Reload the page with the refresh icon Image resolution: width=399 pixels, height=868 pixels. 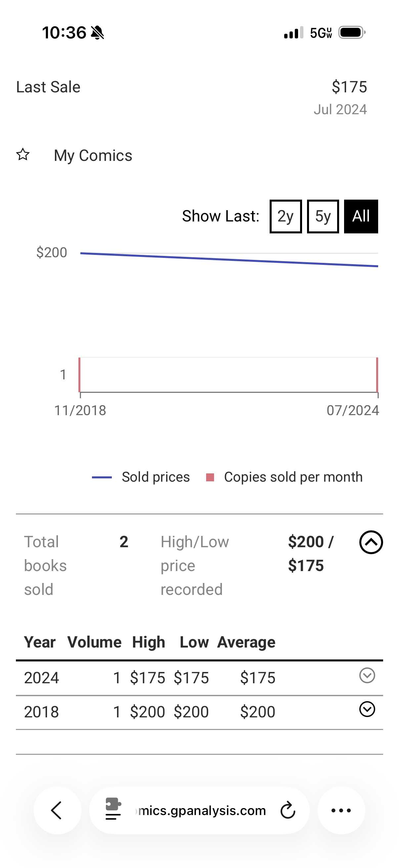[x=288, y=810]
